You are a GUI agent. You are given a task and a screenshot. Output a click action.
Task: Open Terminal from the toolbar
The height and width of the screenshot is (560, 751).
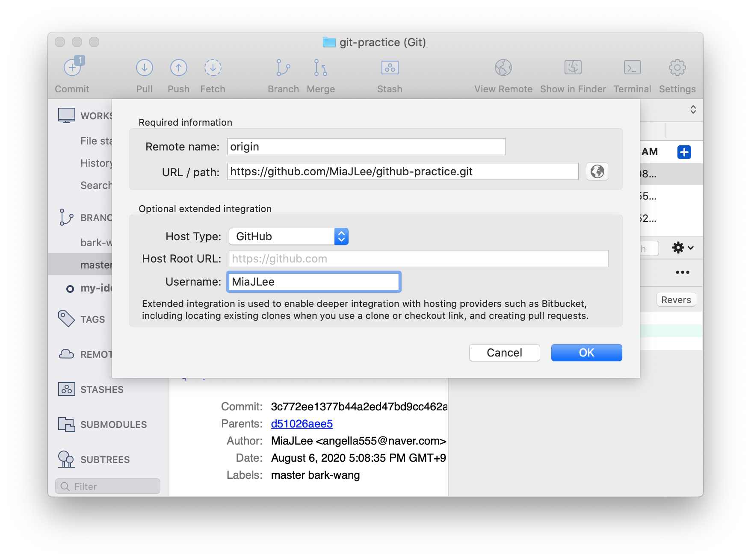point(632,68)
